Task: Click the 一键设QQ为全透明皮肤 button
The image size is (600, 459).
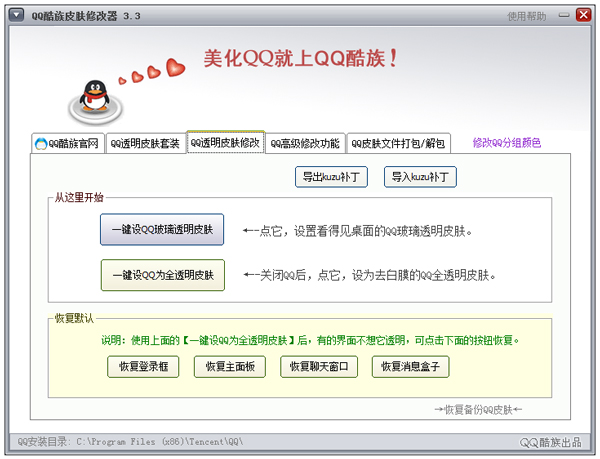Action: tap(162, 274)
